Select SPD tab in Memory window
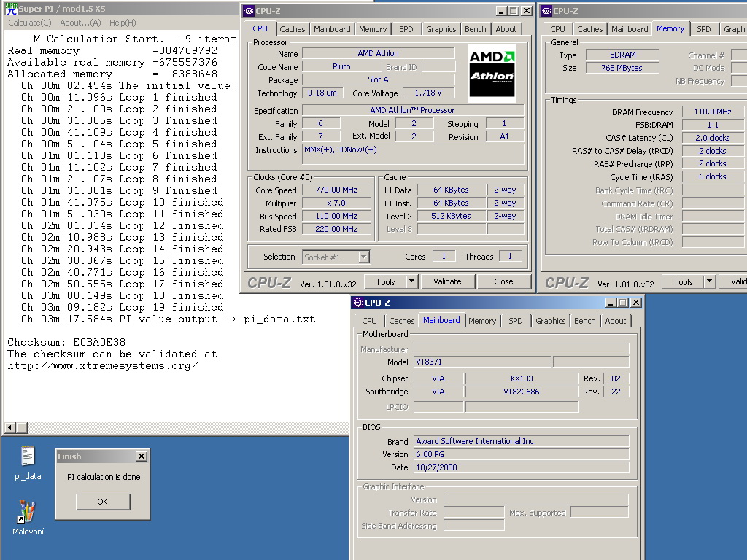The width and height of the screenshot is (747, 560). (x=704, y=29)
